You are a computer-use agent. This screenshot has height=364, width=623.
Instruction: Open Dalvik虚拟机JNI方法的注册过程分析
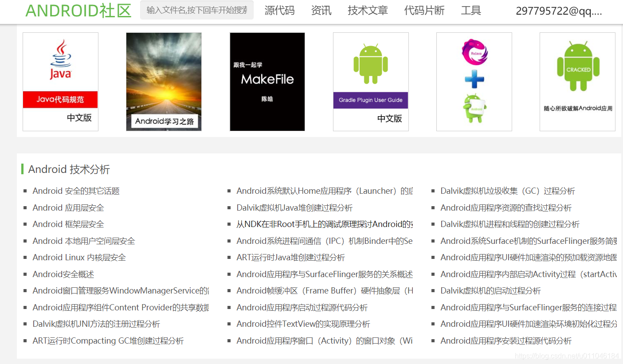click(96, 324)
